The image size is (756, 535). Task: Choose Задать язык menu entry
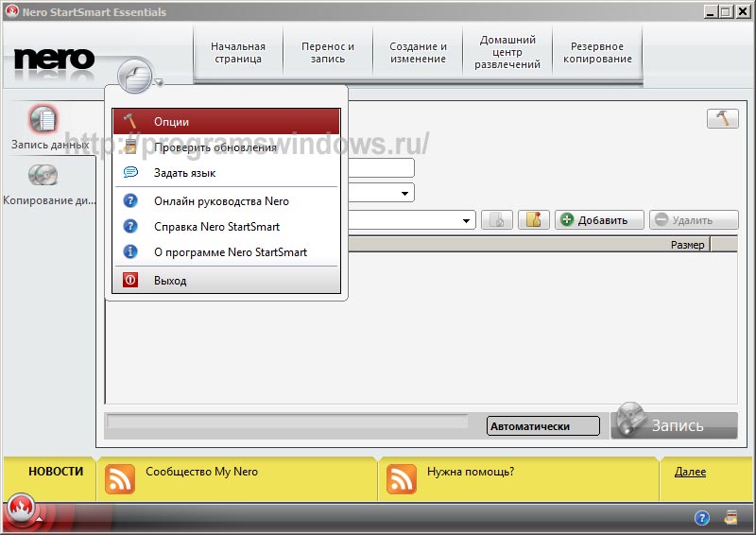pos(226,173)
